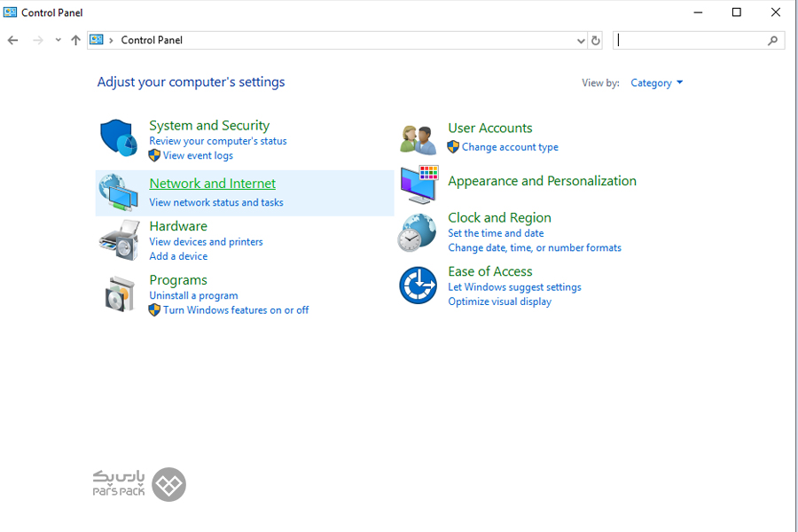798x532 pixels.
Task: Maximize the Control Panel window
Action: [737, 12]
